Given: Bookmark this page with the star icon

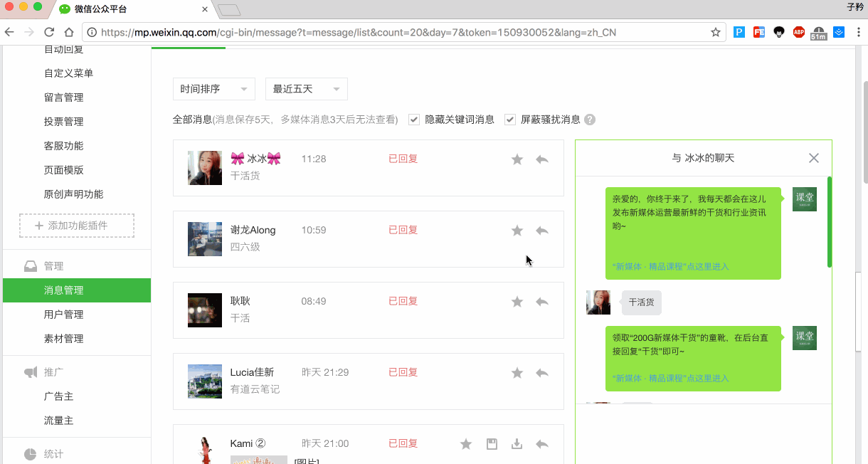Looking at the screenshot, I should click(x=715, y=32).
